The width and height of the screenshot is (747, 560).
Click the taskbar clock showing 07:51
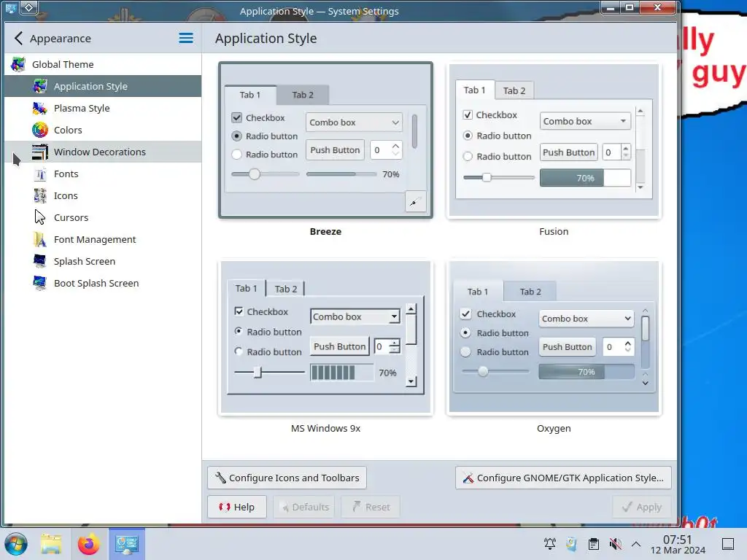pos(678,544)
